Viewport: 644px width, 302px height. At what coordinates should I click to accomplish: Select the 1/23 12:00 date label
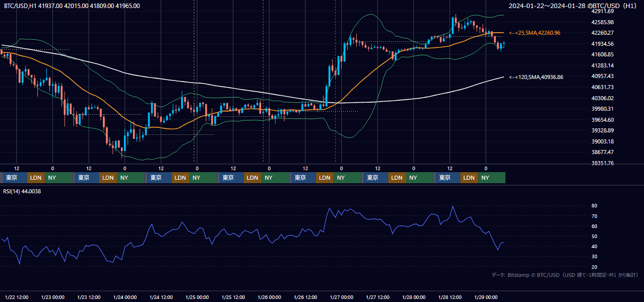coord(89,297)
